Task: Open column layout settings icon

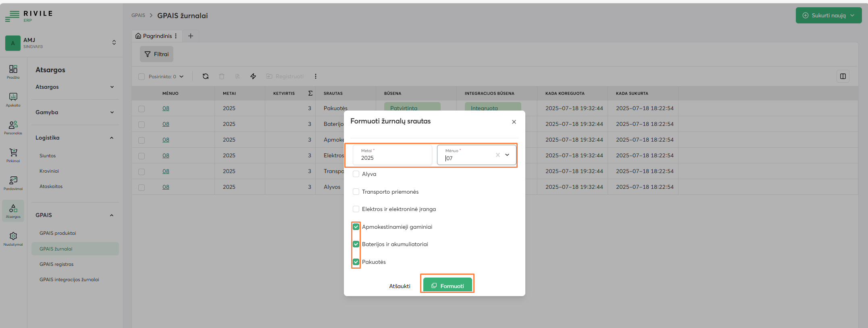Action: point(843,76)
